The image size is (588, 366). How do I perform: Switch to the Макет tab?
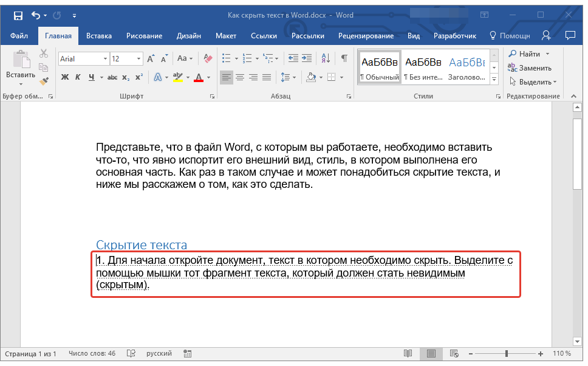tap(226, 36)
